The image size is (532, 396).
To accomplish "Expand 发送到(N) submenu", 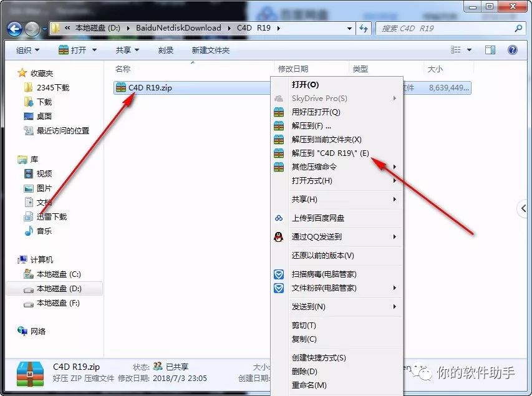I will tap(337, 307).
